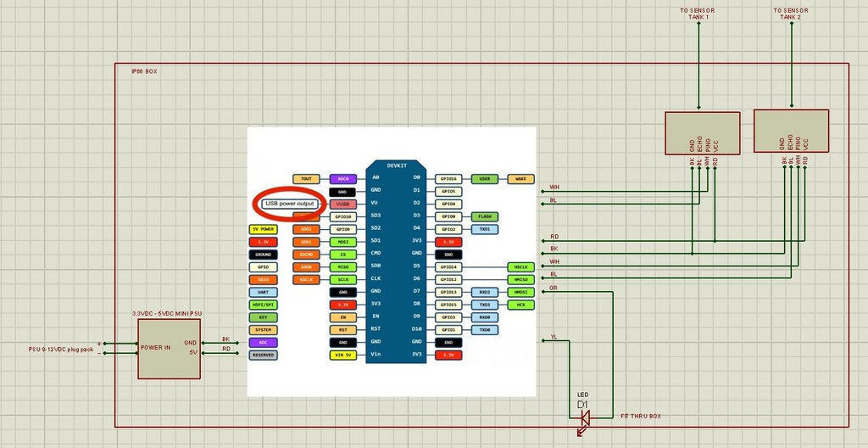Viewport: 868px width, 448px height.
Task: Click the HSCLK pin tag
Action: pos(520,266)
